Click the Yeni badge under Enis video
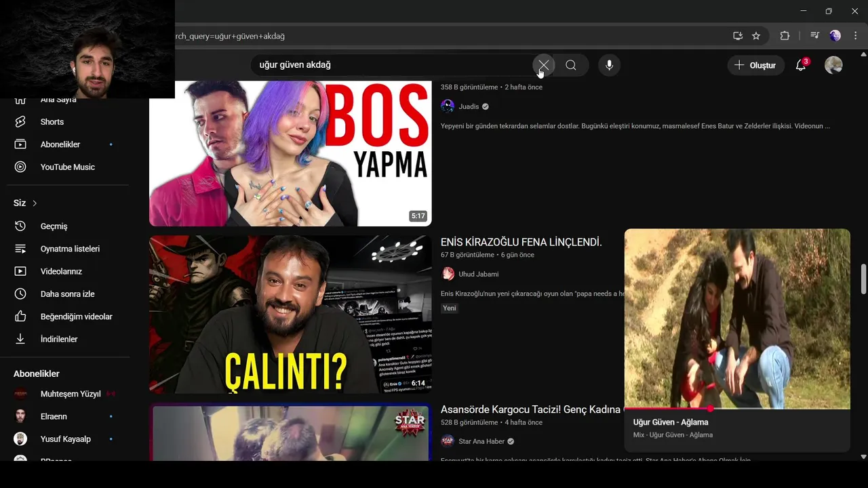Image resolution: width=868 pixels, height=488 pixels. coord(450,308)
